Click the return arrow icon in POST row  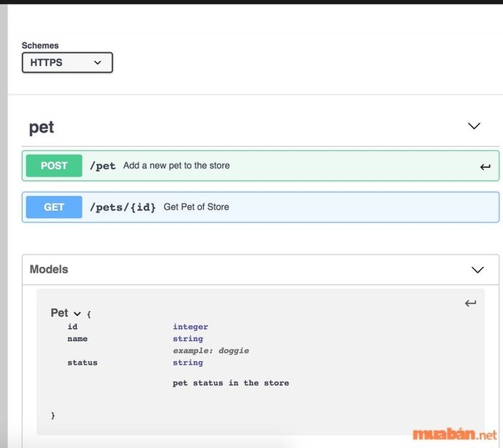click(x=485, y=167)
